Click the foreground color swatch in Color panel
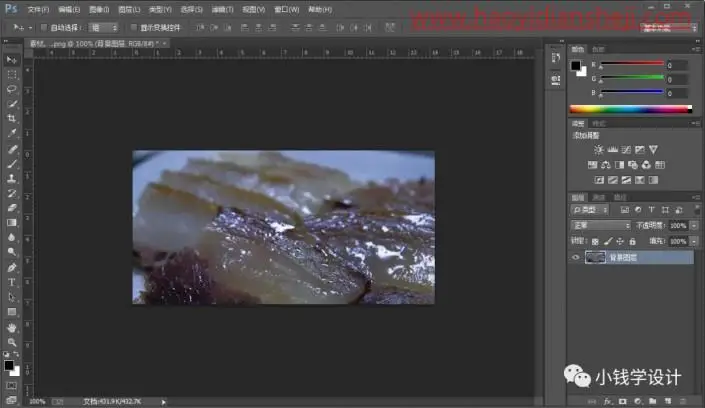Screen dimensions: 705x408 coord(576,66)
